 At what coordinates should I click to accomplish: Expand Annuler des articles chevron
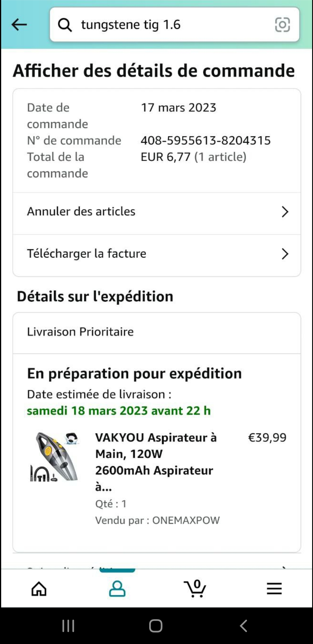(x=285, y=212)
